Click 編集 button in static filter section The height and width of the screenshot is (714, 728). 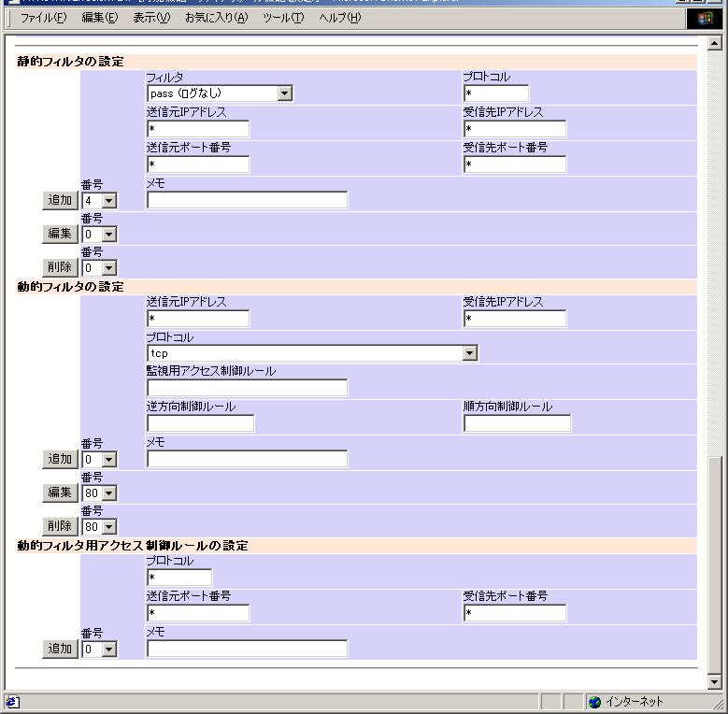click(x=60, y=234)
